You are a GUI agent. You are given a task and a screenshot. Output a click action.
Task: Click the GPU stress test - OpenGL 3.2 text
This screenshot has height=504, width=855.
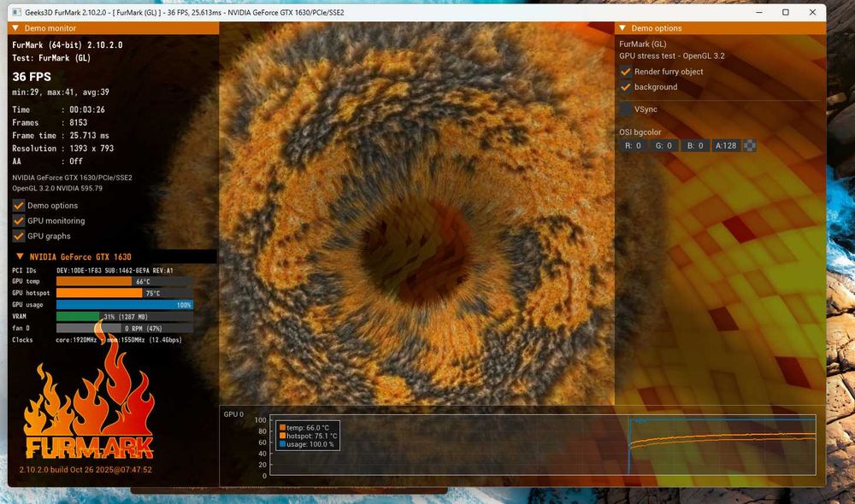pos(672,56)
